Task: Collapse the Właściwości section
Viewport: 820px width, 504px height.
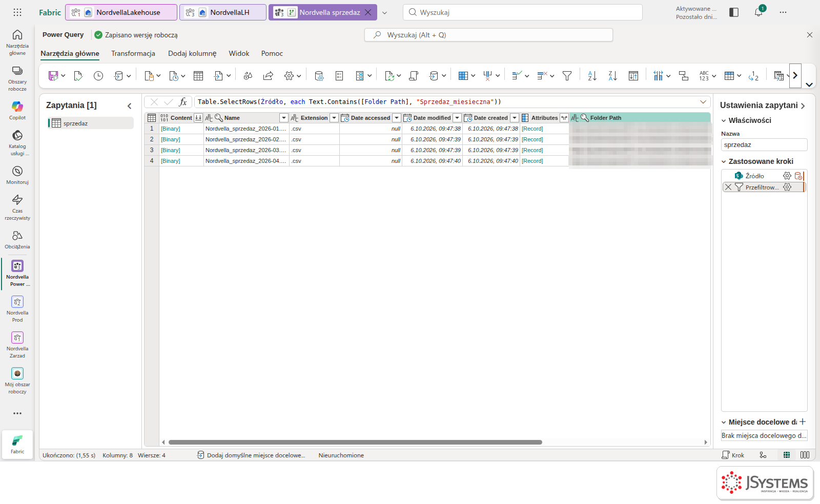Action: click(724, 120)
